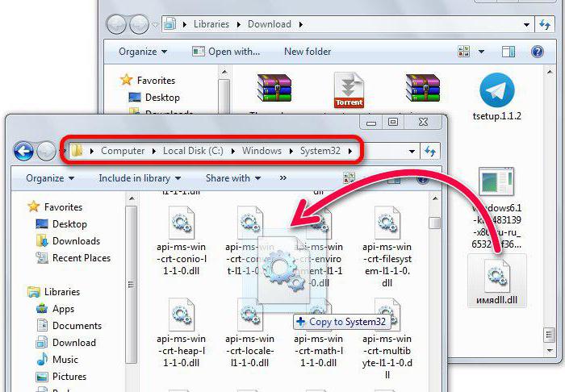The height and width of the screenshot is (392, 565).
Task: Click Local Disk (C:) breadcrumb
Action: [x=193, y=151]
